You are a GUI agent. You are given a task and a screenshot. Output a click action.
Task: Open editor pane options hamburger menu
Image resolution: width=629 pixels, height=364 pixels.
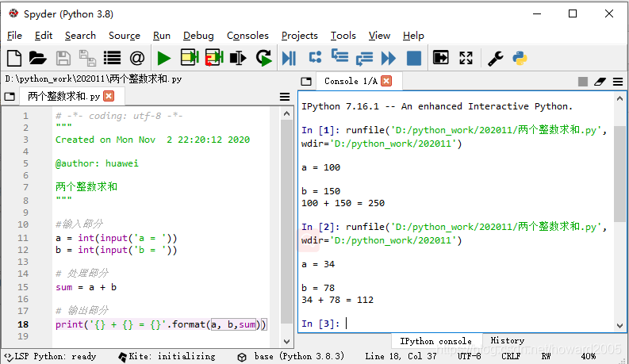pyautogui.click(x=285, y=97)
